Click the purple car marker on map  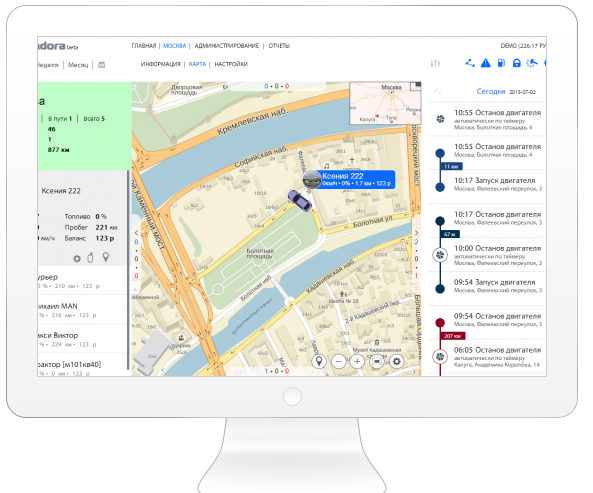300,200
